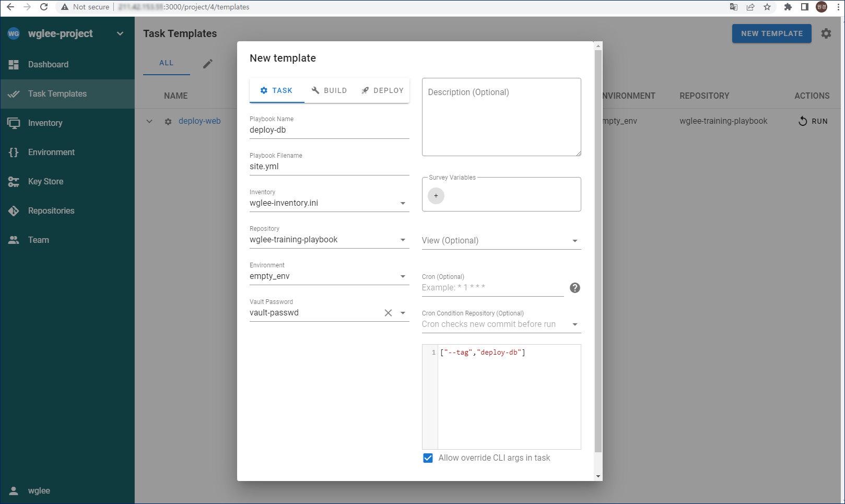The height and width of the screenshot is (504, 845).
Task: Click the Not secure site warning
Action: [85, 7]
